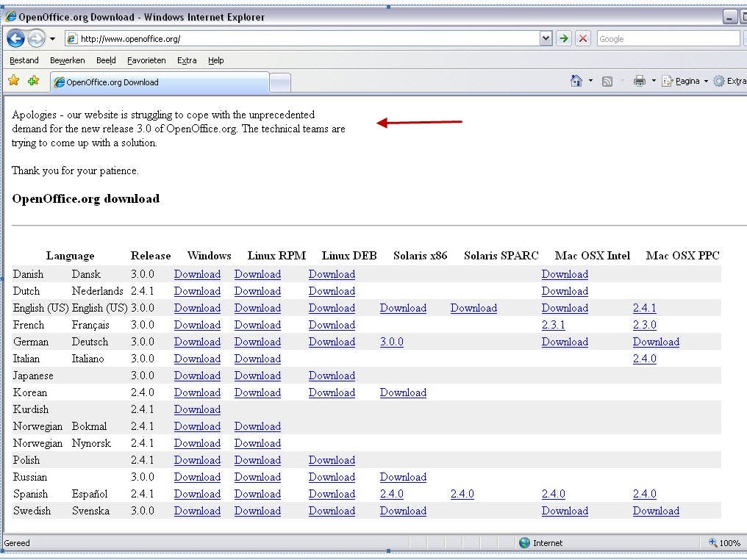
Task: Click the Internet Explorer logo in title bar
Action: (10, 17)
